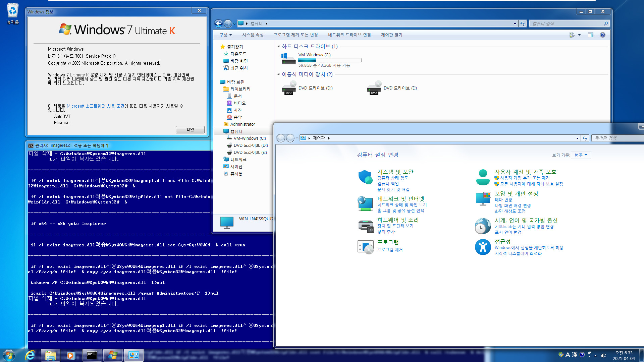
Task: Open the Recycle Bin desktop icon
Action: [13, 13]
